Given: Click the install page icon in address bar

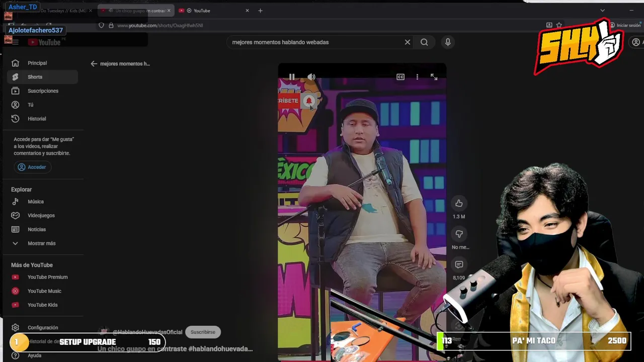Looking at the screenshot, I should [549, 25].
